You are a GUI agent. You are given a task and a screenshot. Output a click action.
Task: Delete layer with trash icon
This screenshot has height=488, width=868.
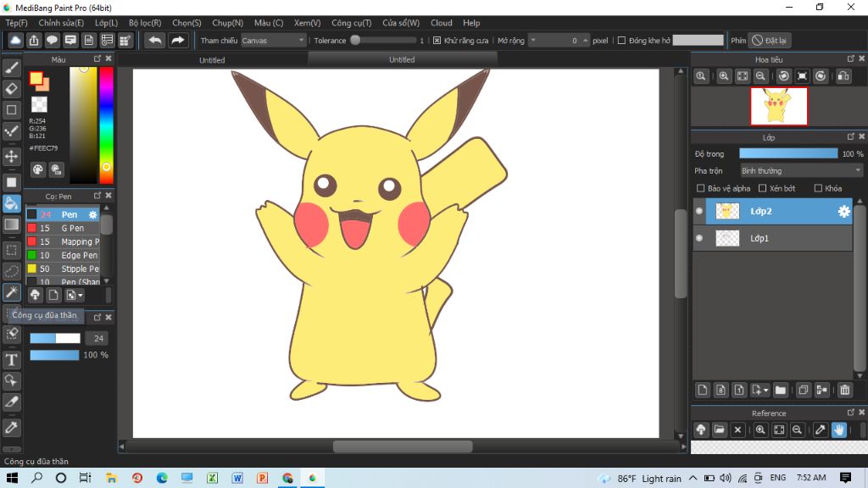coord(845,390)
